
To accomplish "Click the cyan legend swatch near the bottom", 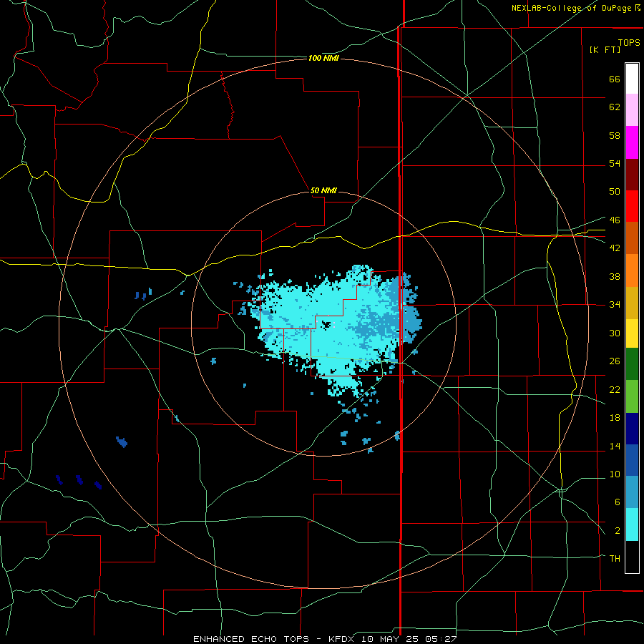I will (632, 525).
